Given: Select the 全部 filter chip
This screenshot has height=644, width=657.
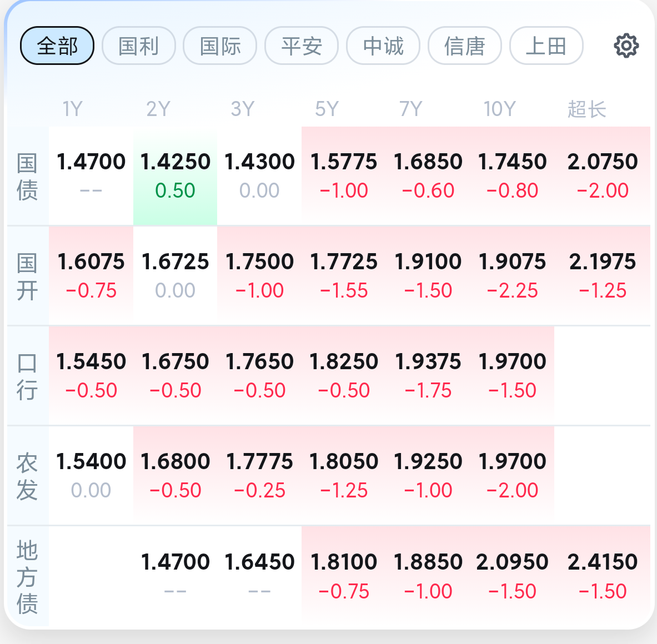Looking at the screenshot, I should (57, 46).
